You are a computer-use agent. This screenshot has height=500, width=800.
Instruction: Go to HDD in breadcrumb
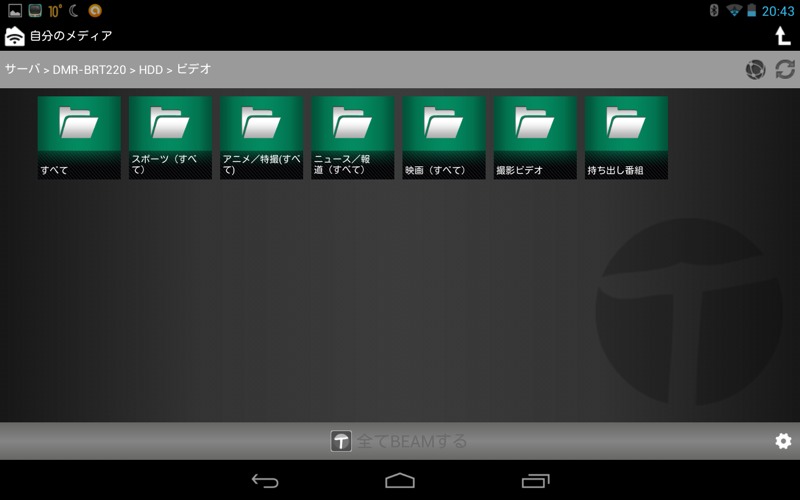coord(151,69)
